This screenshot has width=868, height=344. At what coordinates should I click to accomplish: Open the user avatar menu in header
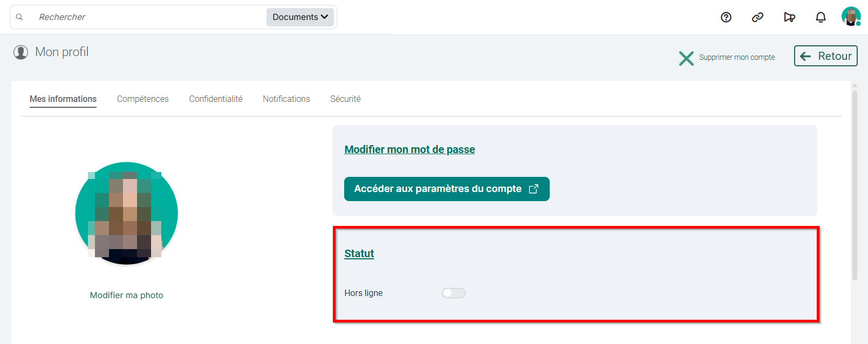click(x=851, y=17)
